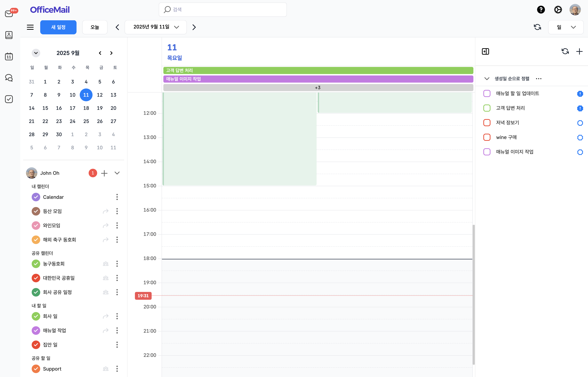Open the tasks checkmark sidebar icon
The width and height of the screenshot is (588, 377).
(9, 99)
